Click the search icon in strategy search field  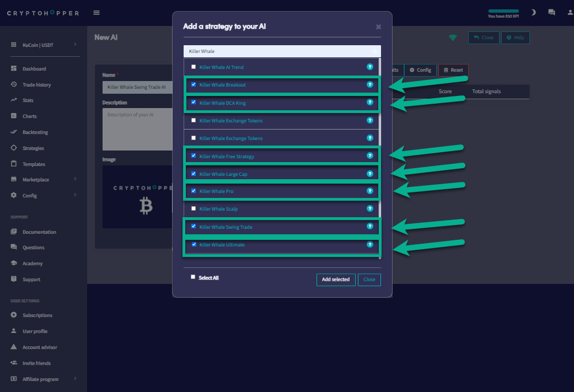(x=374, y=51)
